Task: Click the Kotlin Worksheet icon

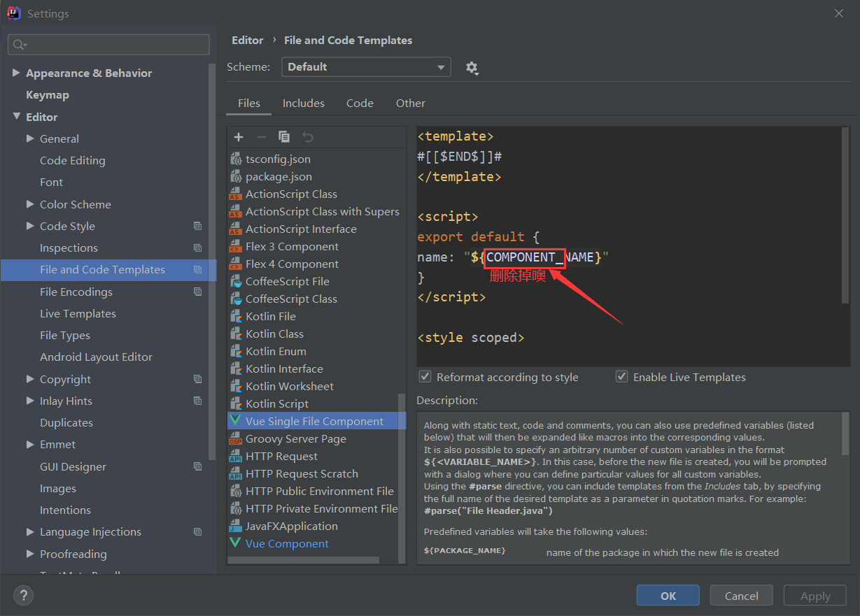Action: pyautogui.click(x=235, y=387)
